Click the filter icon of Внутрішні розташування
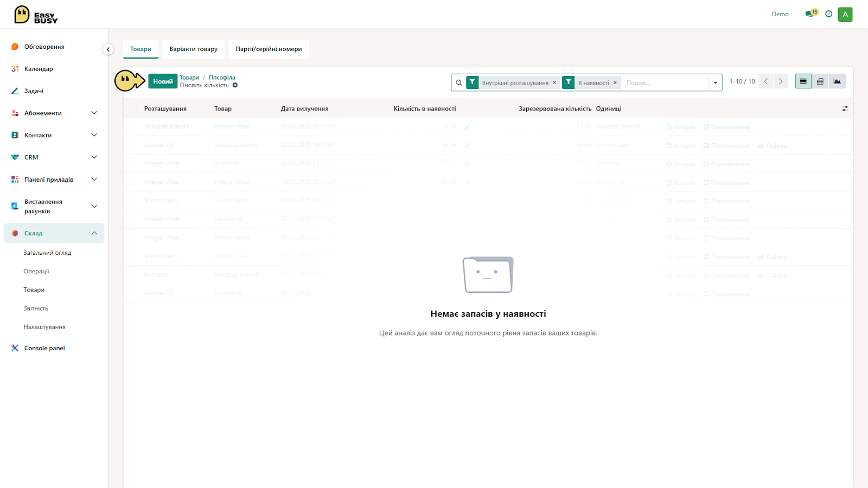This screenshot has width=868, height=488. pyautogui.click(x=473, y=82)
